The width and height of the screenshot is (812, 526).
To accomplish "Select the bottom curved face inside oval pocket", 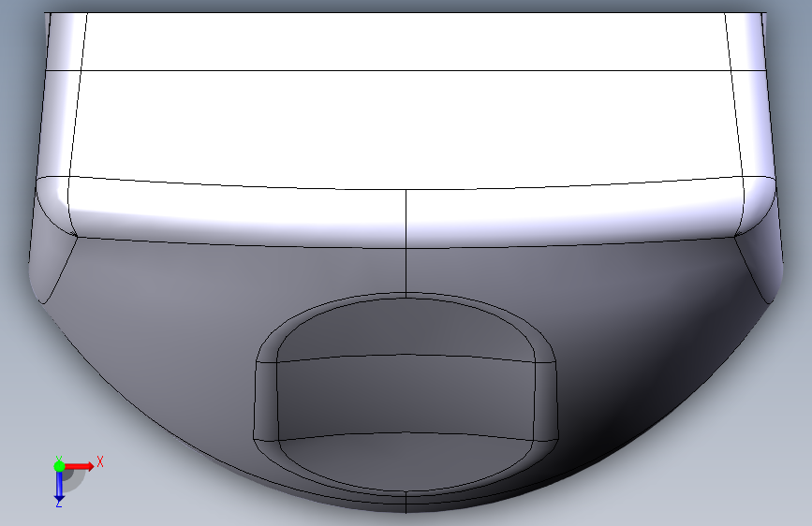I will pyautogui.click(x=406, y=460).
